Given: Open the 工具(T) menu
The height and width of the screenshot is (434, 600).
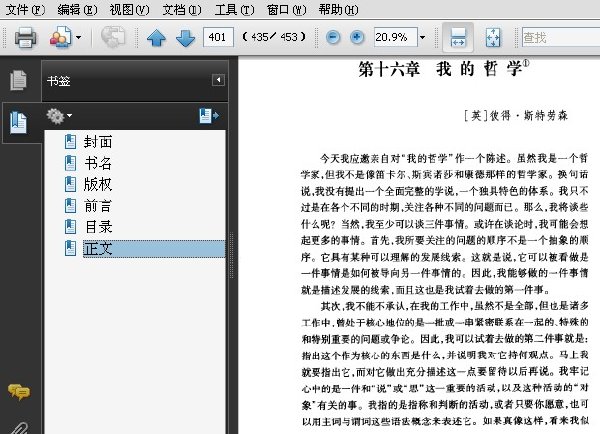Looking at the screenshot, I should click(x=234, y=9).
